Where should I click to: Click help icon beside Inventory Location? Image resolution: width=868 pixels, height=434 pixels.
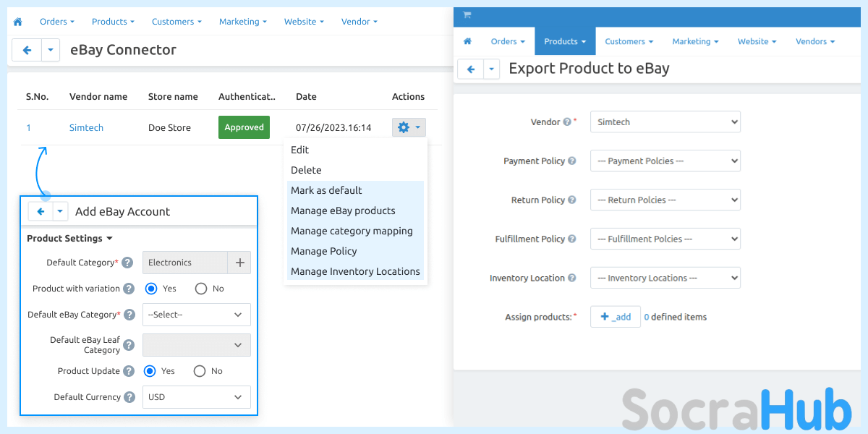click(572, 278)
